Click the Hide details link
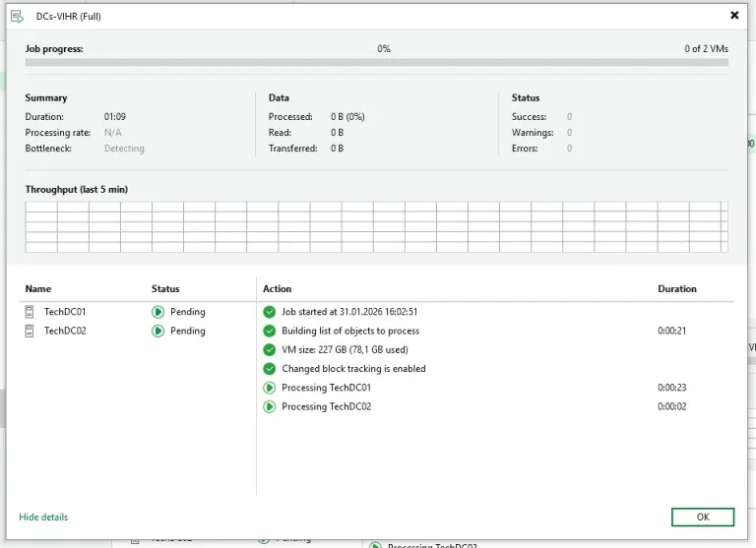Screen dimensions: 756x548 point(43,517)
